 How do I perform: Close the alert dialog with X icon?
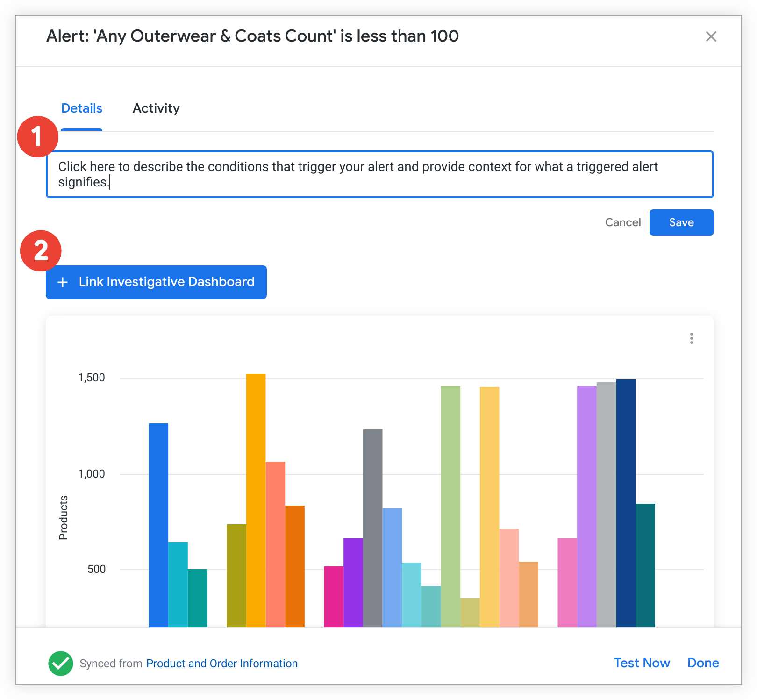point(711,36)
